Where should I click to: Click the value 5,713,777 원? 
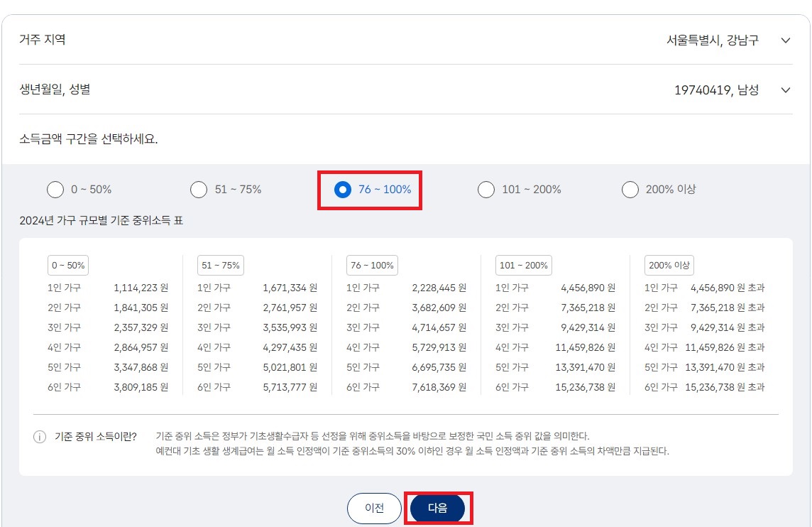(290, 387)
